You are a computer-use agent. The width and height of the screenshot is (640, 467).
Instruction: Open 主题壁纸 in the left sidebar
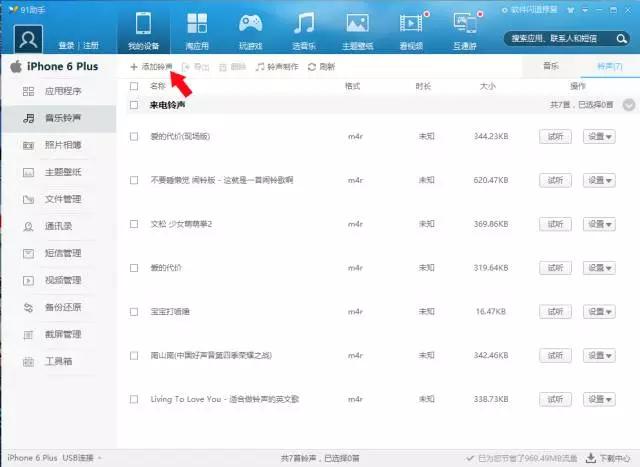58,172
